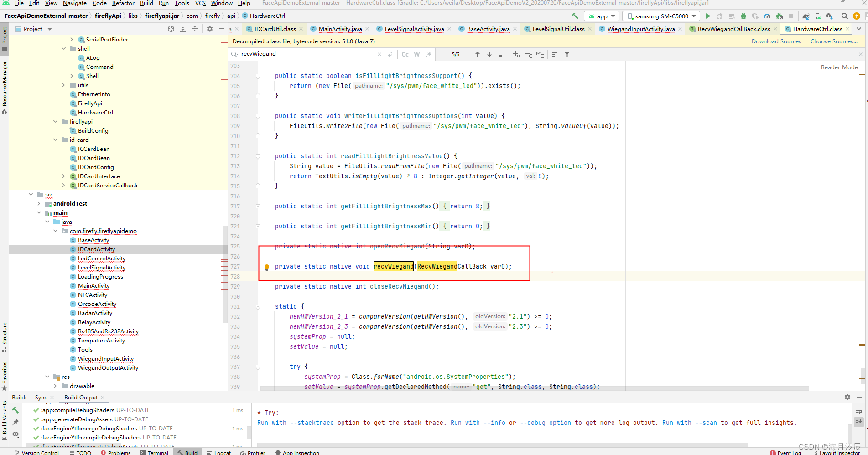Click the search results filter funnel icon
Viewport: 868px width, 455px height.
[x=567, y=54]
